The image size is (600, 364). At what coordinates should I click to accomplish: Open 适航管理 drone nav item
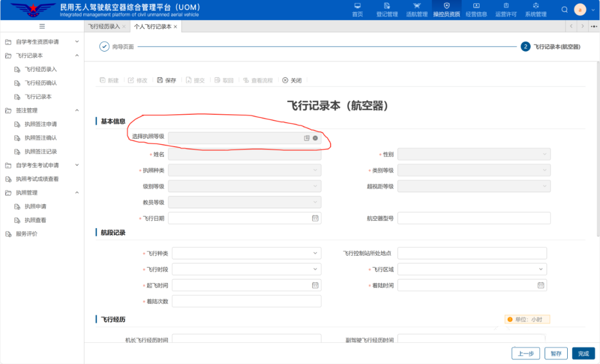click(x=417, y=10)
